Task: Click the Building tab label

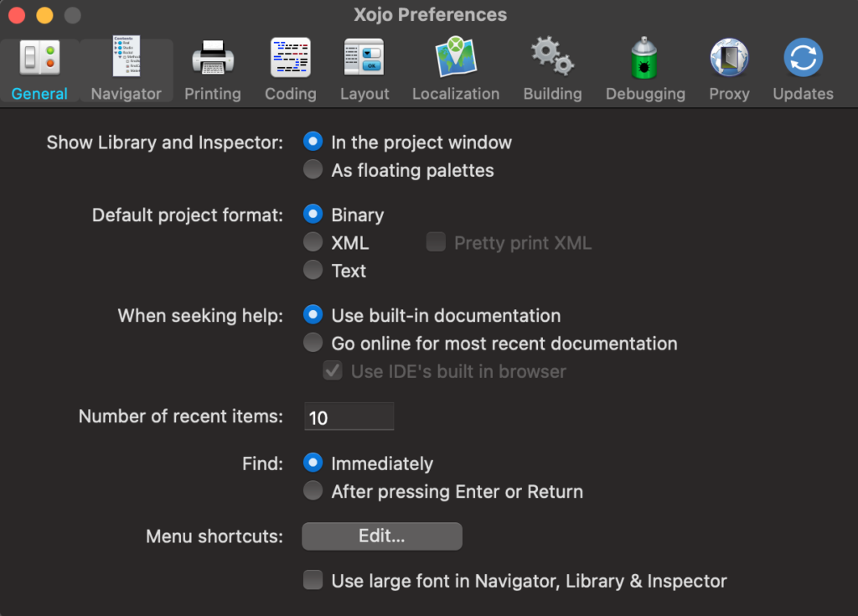Action: point(553,94)
